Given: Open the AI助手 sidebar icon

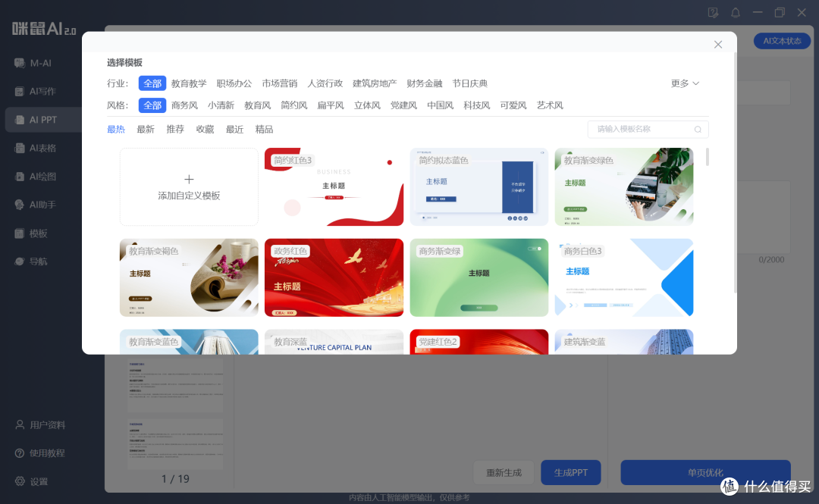Looking at the screenshot, I should (x=19, y=205).
